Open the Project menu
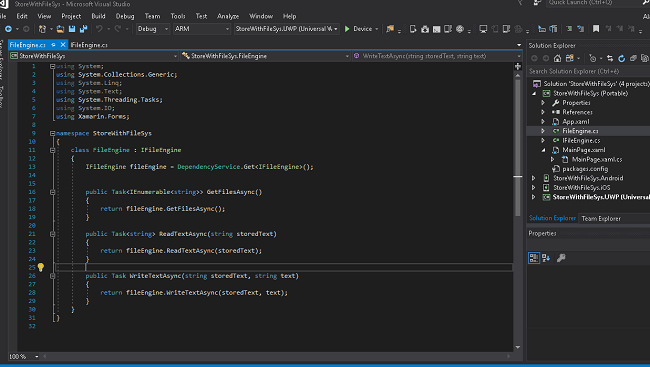The height and width of the screenshot is (367, 650). point(71,16)
